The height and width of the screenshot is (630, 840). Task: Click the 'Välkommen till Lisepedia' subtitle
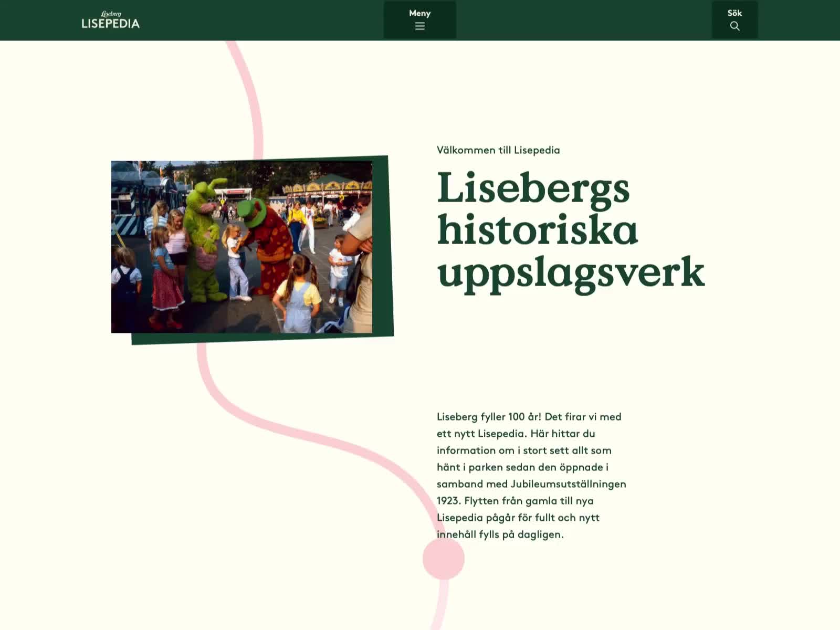click(x=498, y=150)
